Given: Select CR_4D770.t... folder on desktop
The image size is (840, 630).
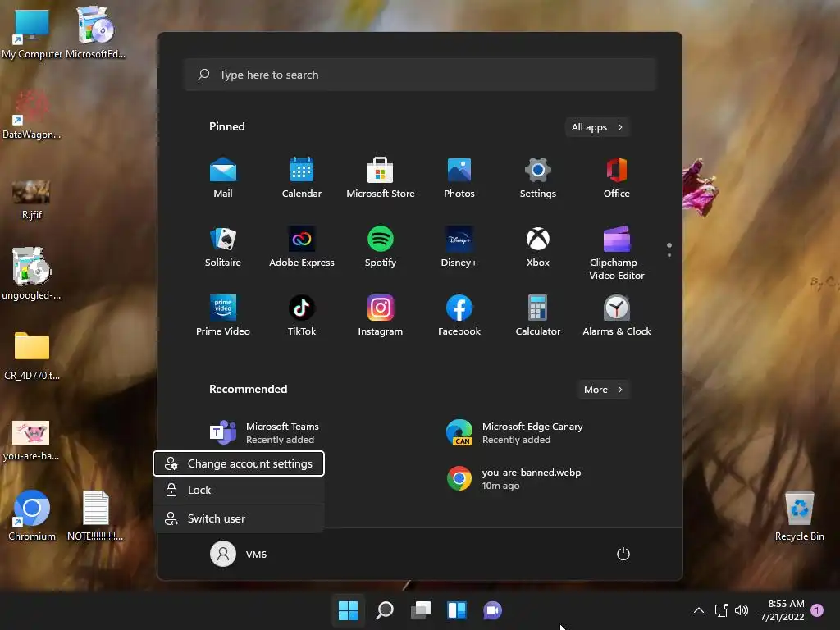Looking at the screenshot, I should click(x=32, y=355).
